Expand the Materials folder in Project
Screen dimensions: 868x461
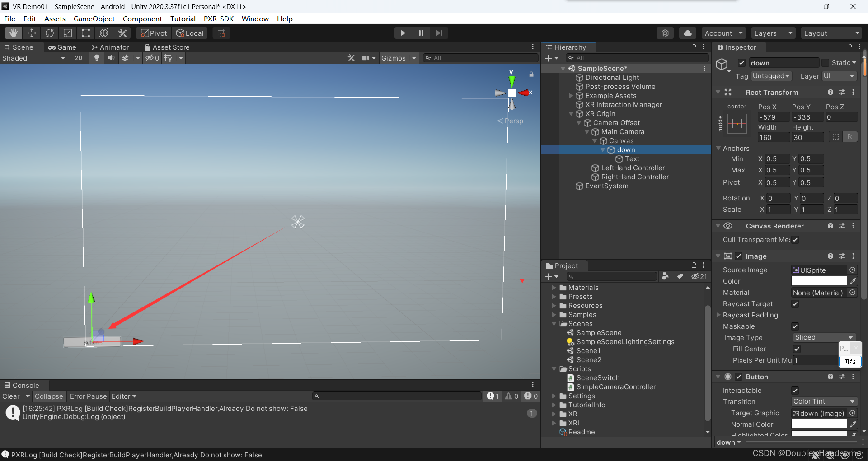[x=554, y=288]
